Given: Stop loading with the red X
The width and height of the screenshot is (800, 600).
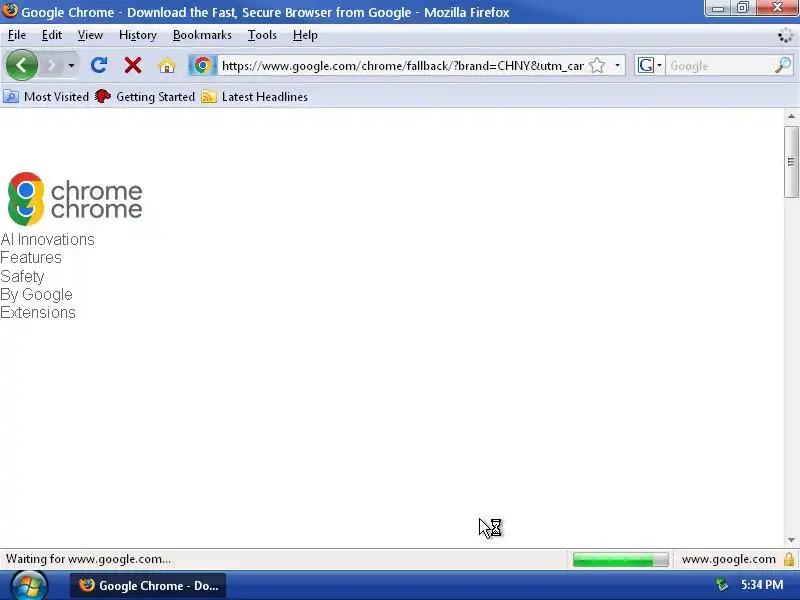Looking at the screenshot, I should click(133, 65).
